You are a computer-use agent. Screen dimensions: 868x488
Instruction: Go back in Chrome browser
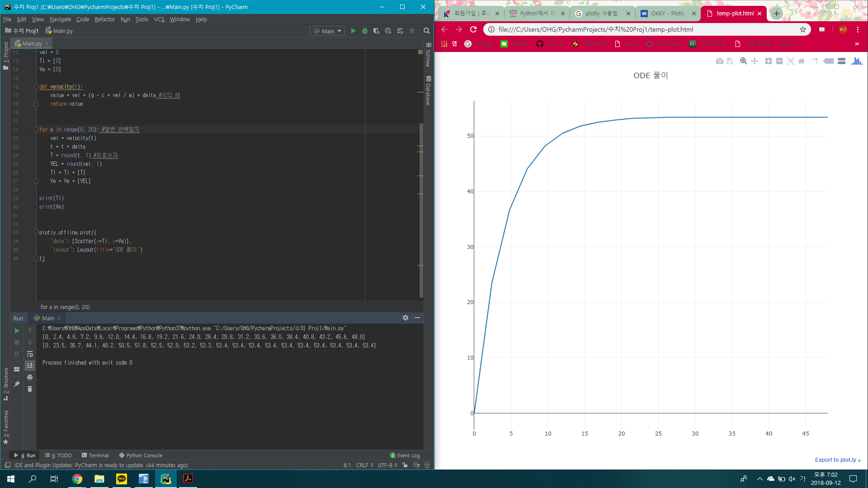pyautogui.click(x=444, y=29)
